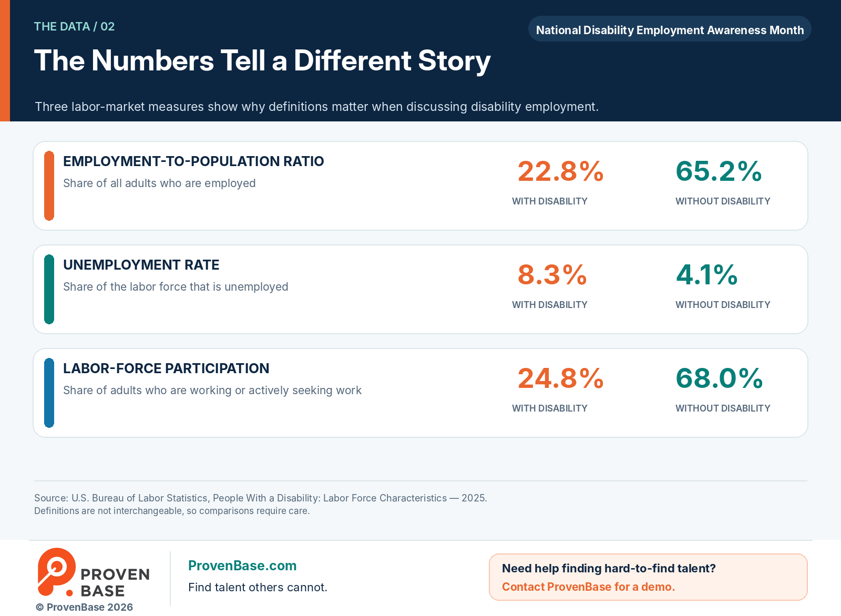Click the 'Three labor-market measures' subtitle sentence
Viewport: 841px width, 616px height.
click(316, 107)
